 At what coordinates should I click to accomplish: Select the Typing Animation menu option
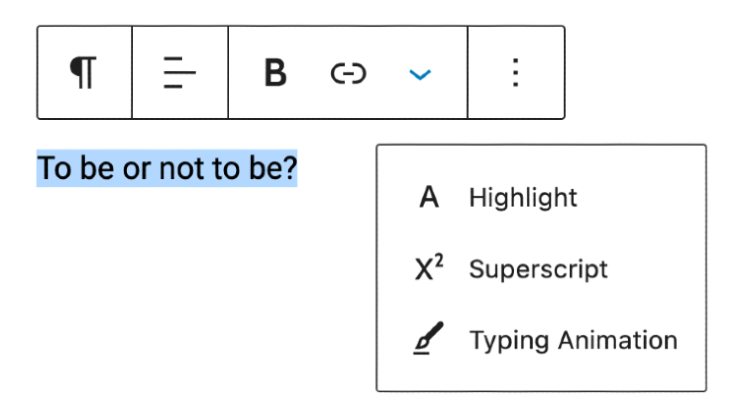573,340
